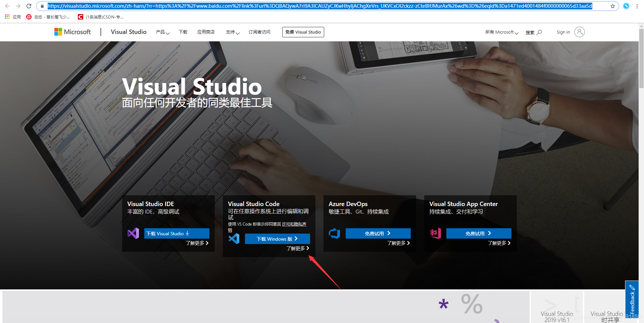644x323 pixels.
Task: Click the Sign in text link
Action: 563,32
